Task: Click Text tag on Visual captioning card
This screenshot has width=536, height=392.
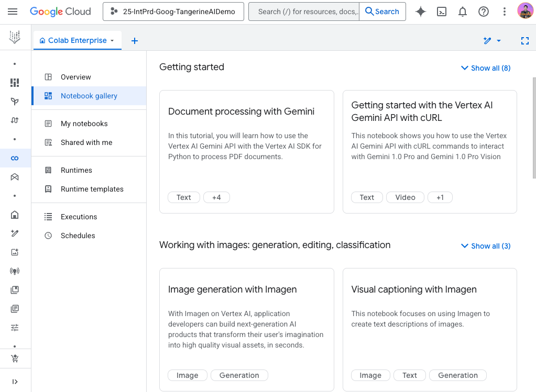Action: pos(410,375)
